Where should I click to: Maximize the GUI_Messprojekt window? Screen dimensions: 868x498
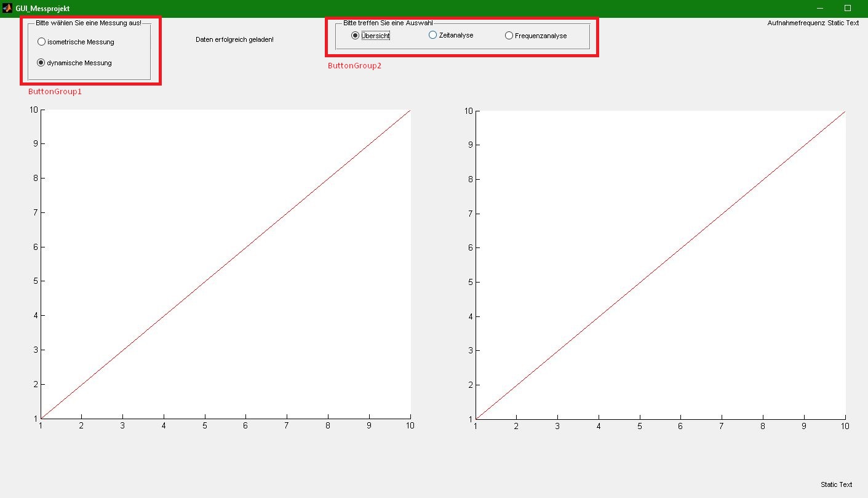(x=848, y=9)
